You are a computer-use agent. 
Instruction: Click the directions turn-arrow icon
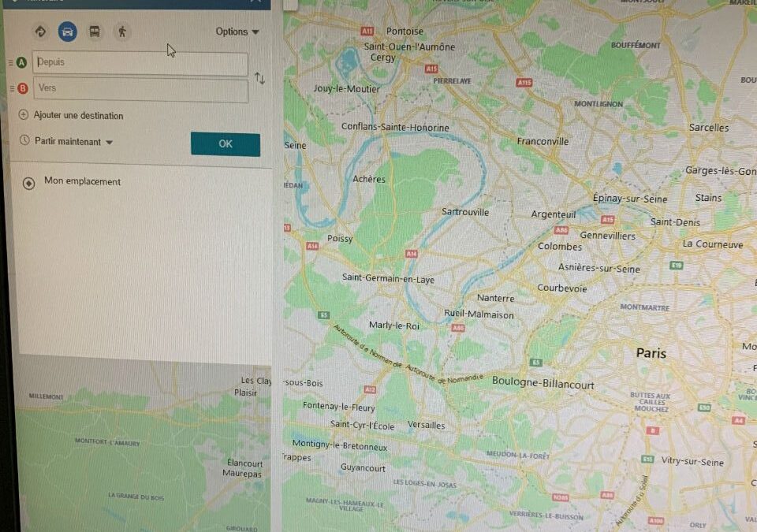(x=40, y=32)
